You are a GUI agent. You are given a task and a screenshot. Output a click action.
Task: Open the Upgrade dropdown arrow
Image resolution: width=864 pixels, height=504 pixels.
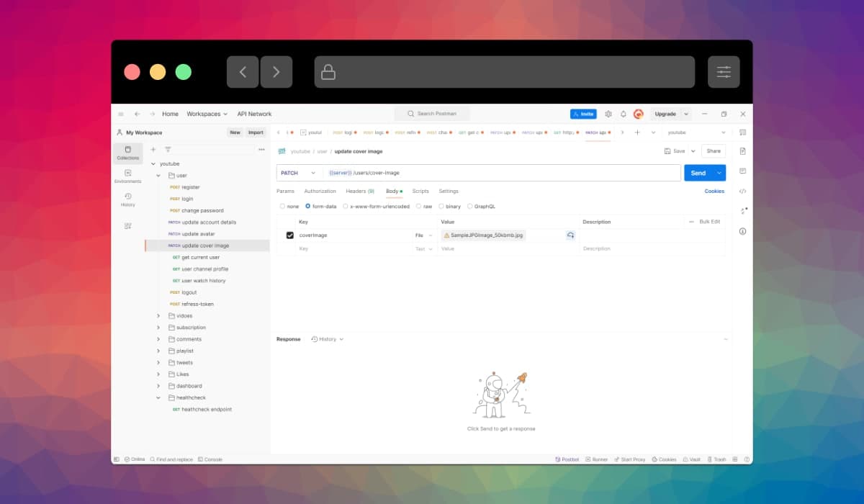[x=686, y=114]
